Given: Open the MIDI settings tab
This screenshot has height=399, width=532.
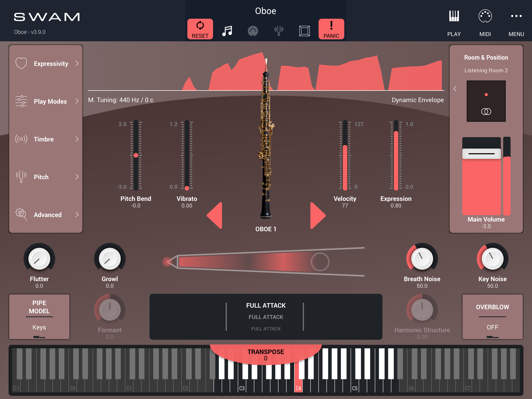Looking at the screenshot, I should tap(485, 23).
